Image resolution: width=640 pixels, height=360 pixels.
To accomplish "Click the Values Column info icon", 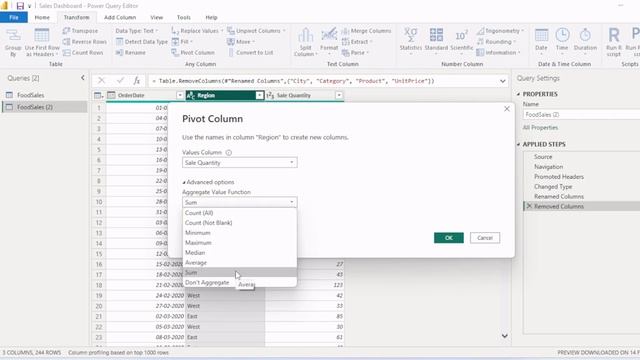I will 229,153.
